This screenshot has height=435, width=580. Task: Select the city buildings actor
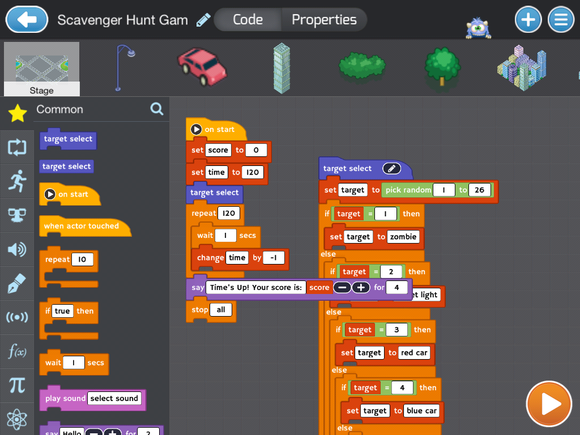(x=522, y=68)
